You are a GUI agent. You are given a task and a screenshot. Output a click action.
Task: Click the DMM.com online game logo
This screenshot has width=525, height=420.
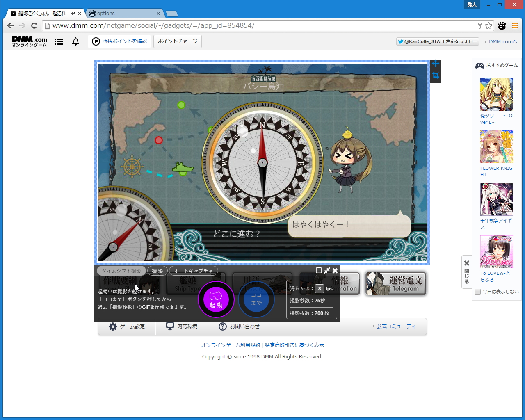click(x=29, y=41)
